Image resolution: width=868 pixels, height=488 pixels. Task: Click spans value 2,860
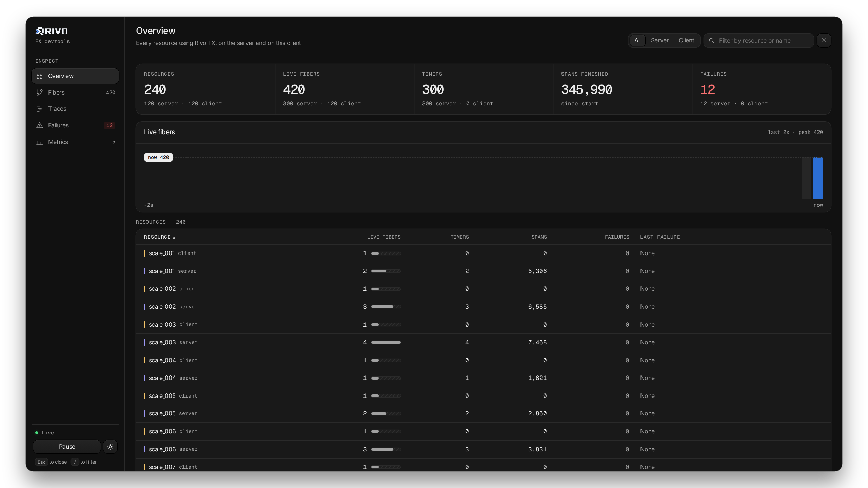tap(537, 413)
